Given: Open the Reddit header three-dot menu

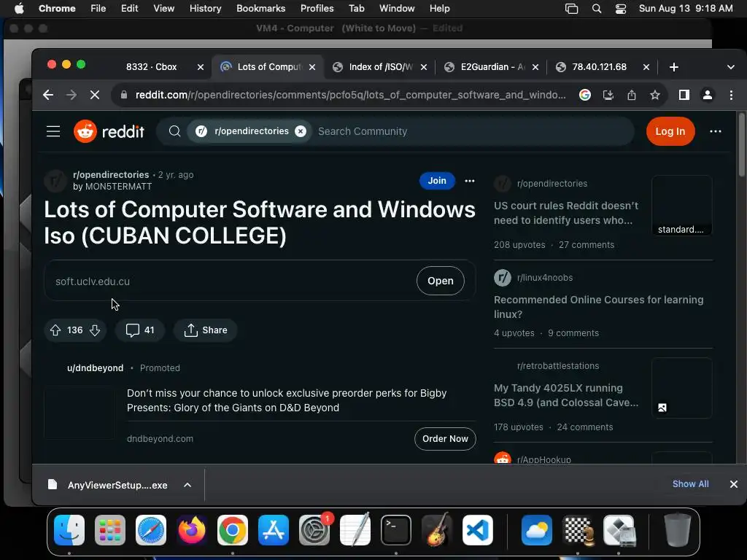Looking at the screenshot, I should click(x=716, y=131).
